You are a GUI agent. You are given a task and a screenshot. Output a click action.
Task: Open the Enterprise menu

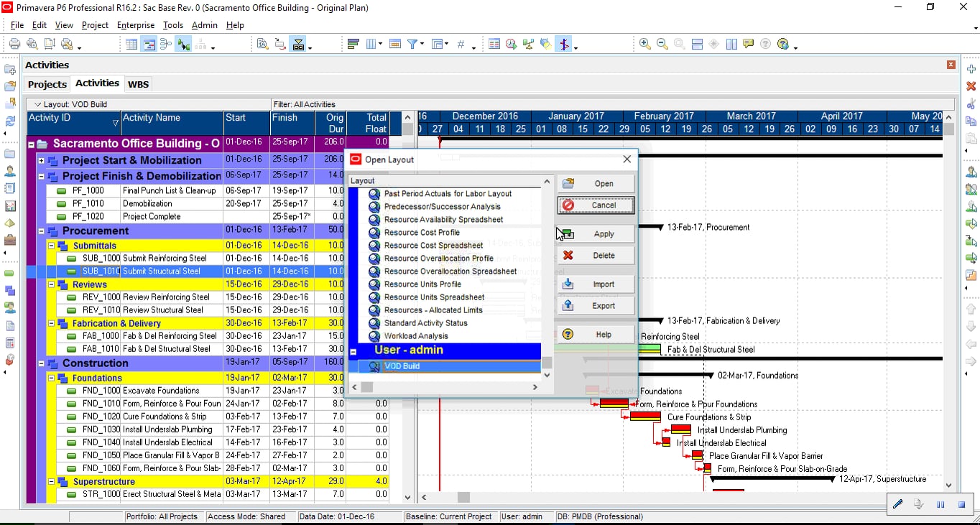tap(136, 25)
